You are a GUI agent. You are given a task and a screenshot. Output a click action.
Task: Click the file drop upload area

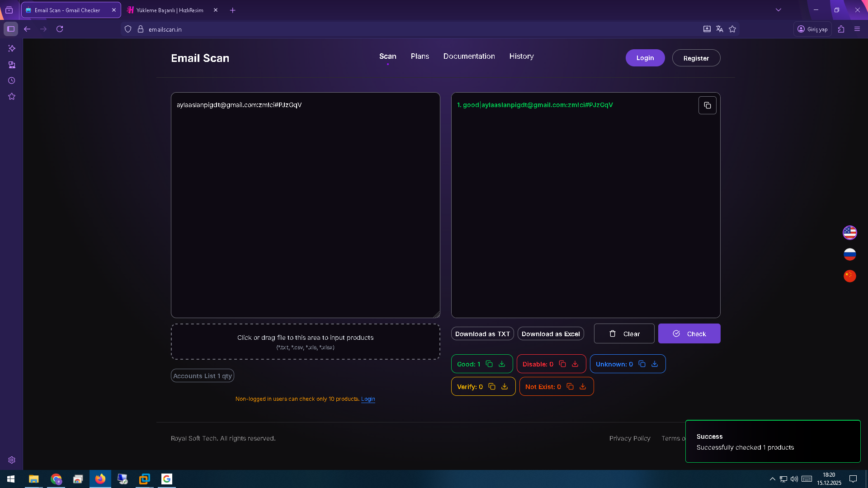click(306, 342)
